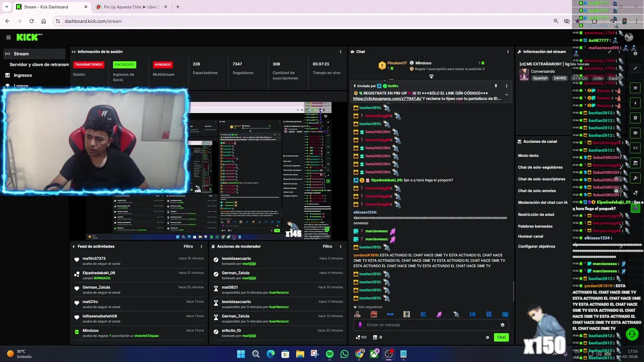The width and height of the screenshot is (644, 362).
Task: Open the emoji picker in chat input
Action: coord(502,325)
